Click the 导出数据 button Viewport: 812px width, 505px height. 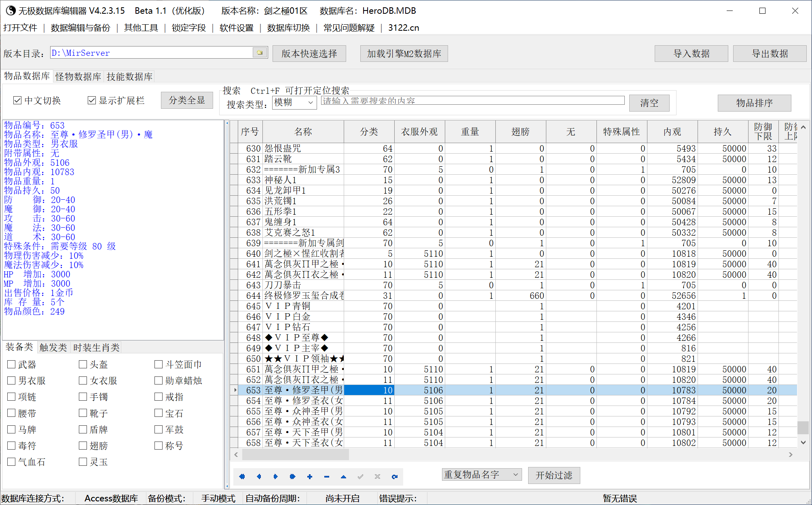pyautogui.click(x=770, y=54)
